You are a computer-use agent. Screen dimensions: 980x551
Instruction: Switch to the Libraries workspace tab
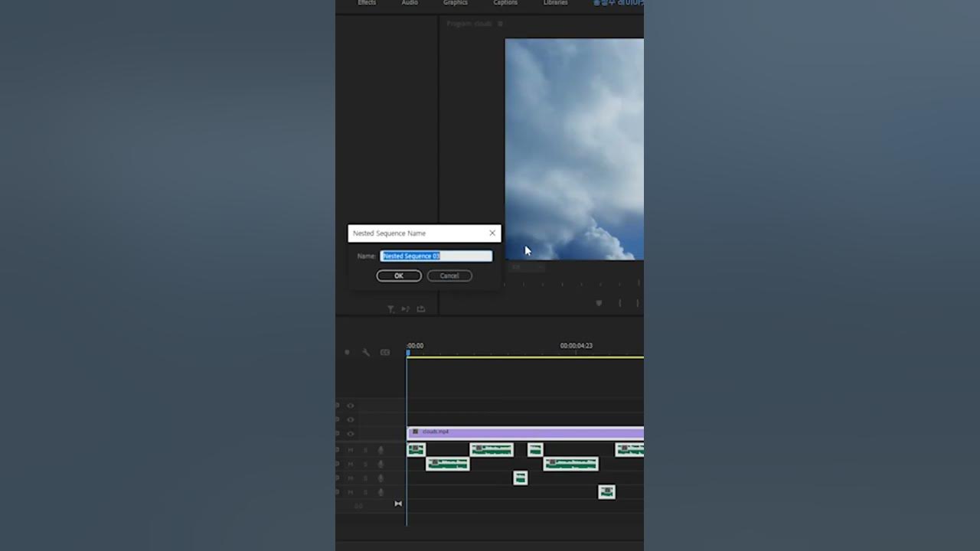tap(555, 3)
